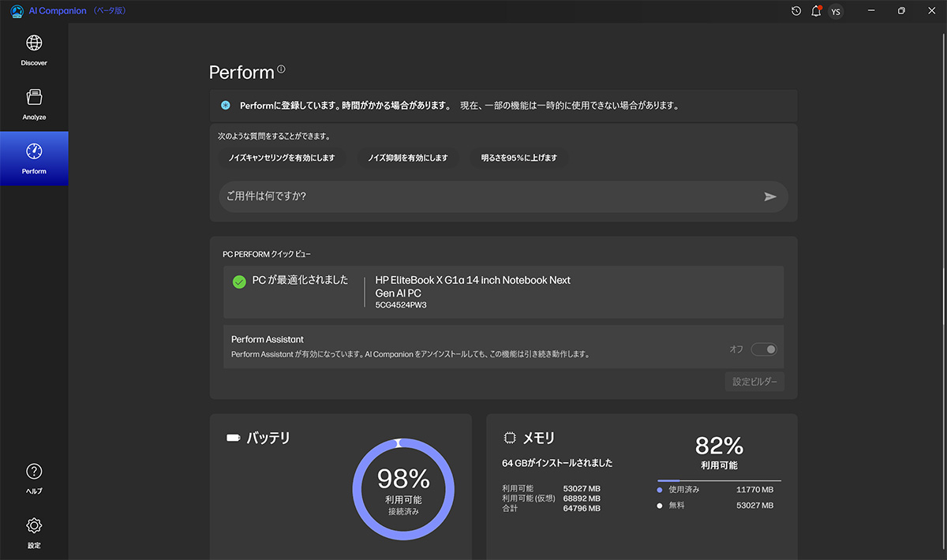The height and width of the screenshot is (560, 947).
Task: Open the history clock icon
Action: point(796,11)
